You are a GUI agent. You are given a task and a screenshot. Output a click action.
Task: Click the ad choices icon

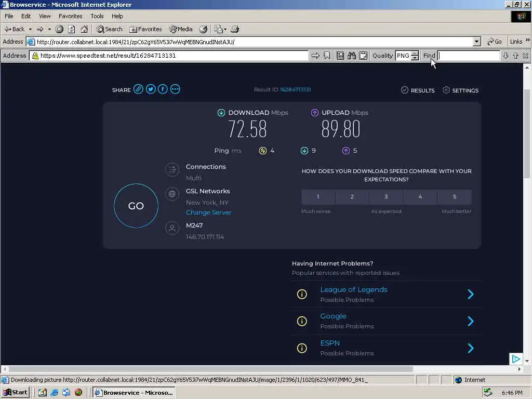tap(516, 359)
